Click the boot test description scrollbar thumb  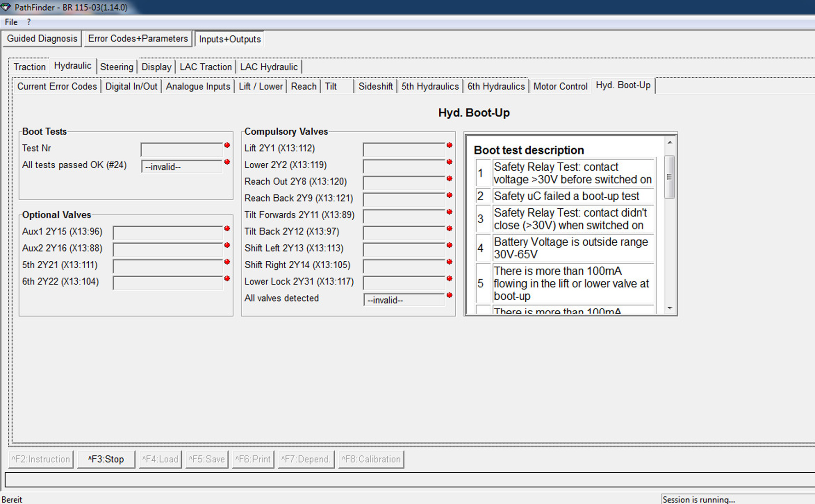(x=669, y=177)
